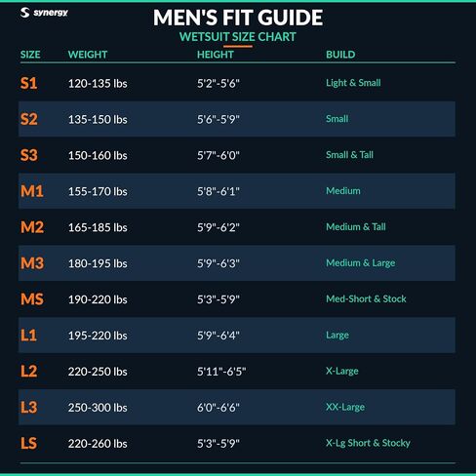Select the M3 size label
This screenshot has height=476, width=476.
[x=32, y=263]
